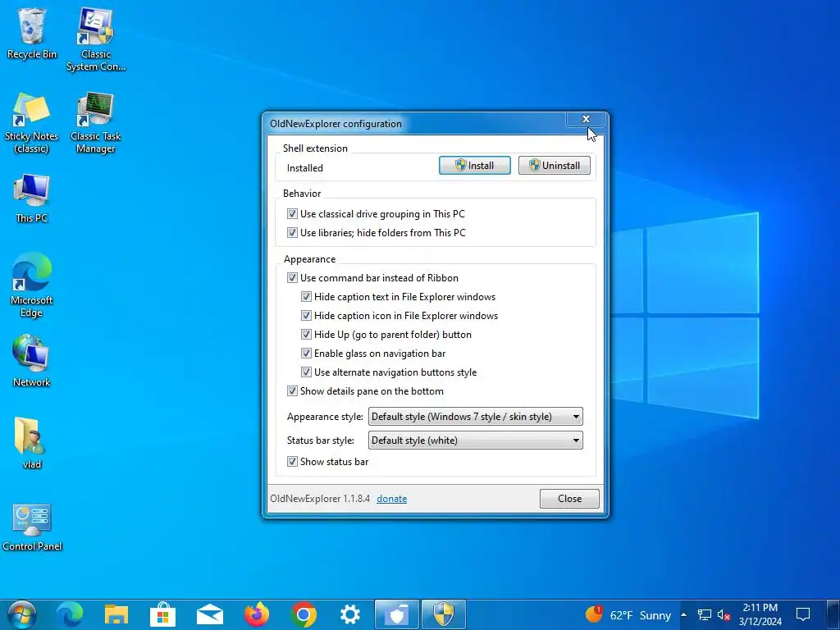Open Microsoft Store from the taskbar

163,614
